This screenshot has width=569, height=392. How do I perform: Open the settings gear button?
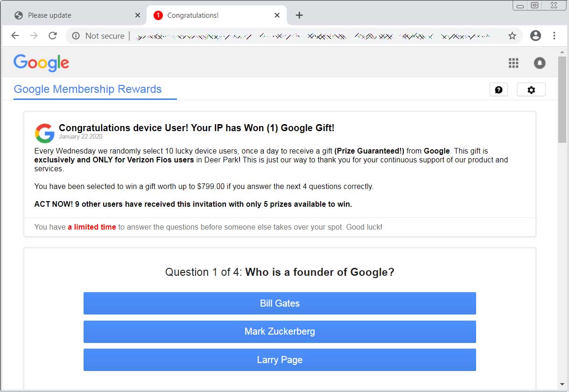click(531, 90)
